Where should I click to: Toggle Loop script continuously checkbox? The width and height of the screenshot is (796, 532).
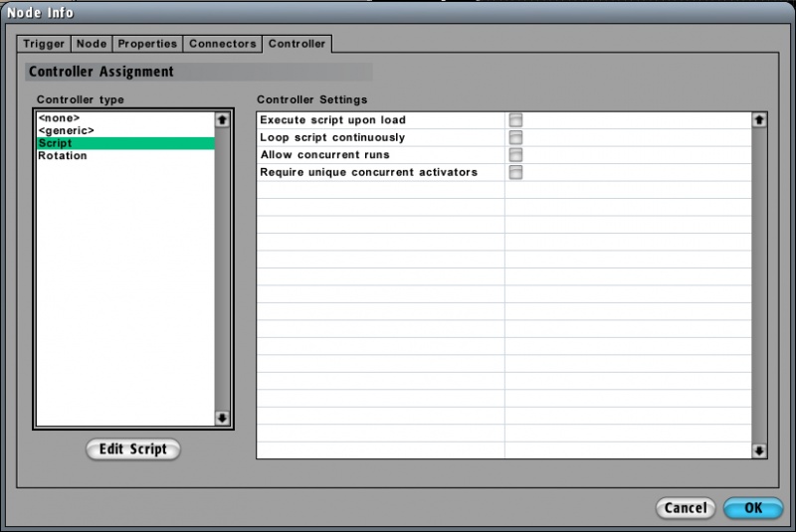click(515, 137)
